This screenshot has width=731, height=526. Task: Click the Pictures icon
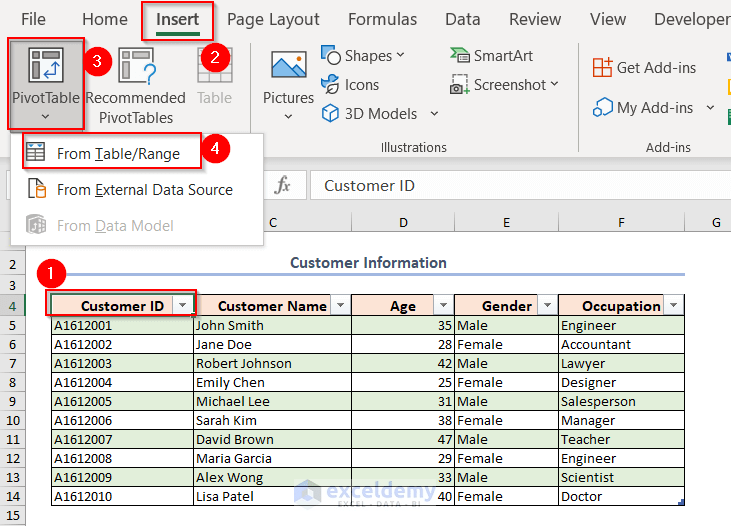(x=289, y=65)
